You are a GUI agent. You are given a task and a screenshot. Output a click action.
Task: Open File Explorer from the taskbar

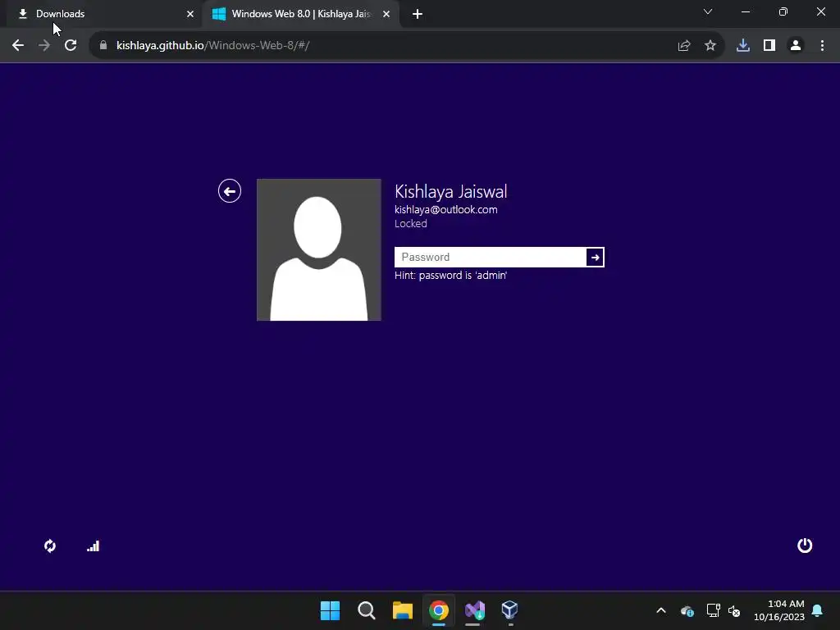click(x=402, y=610)
